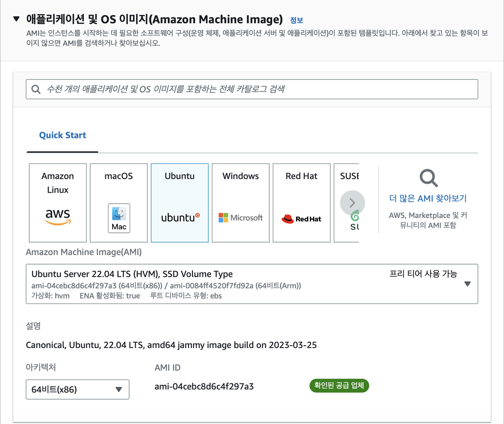Screen dimensions: 504x424
Task: Switch to the Quick Start tab
Action: (63, 135)
